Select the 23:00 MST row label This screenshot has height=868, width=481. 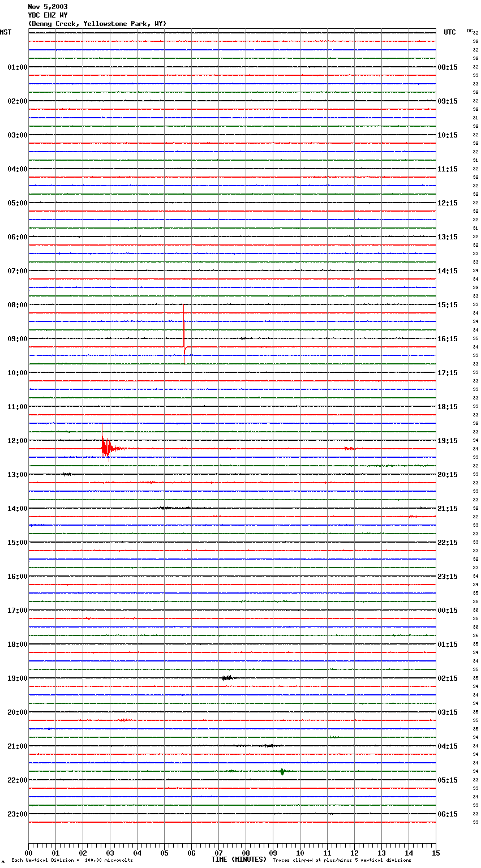[18, 814]
